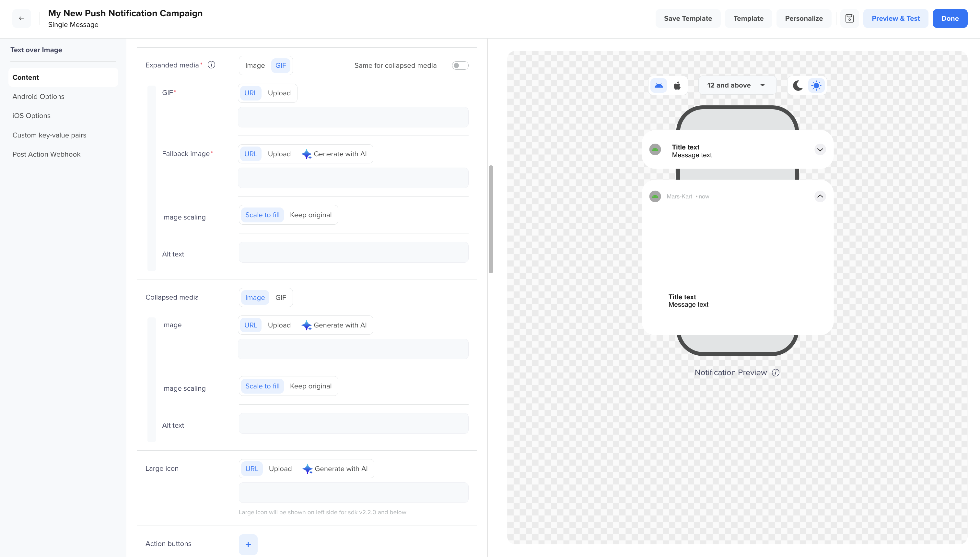Viewport: 980px width, 557px height.
Task: Click the GIF URL input field
Action: point(353,117)
